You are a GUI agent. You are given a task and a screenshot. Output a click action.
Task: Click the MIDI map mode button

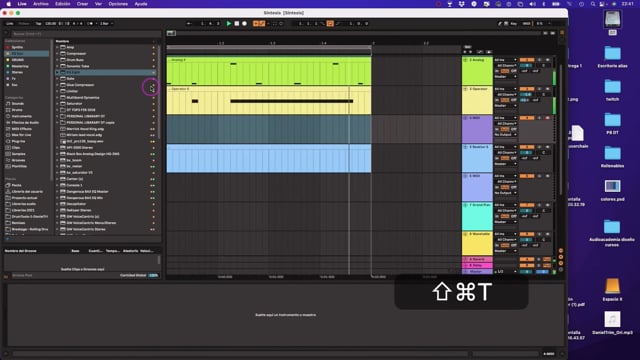click(527, 24)
